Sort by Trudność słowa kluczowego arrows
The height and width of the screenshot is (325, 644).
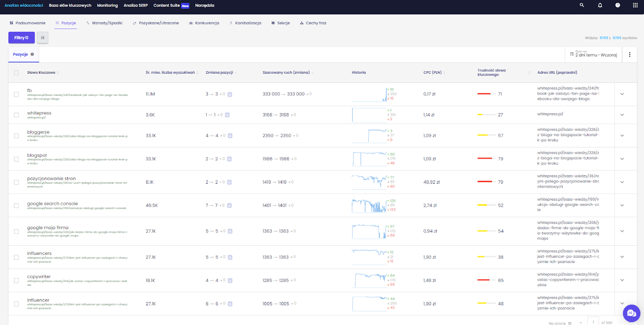pyautogui.click(x=529, y=73)
